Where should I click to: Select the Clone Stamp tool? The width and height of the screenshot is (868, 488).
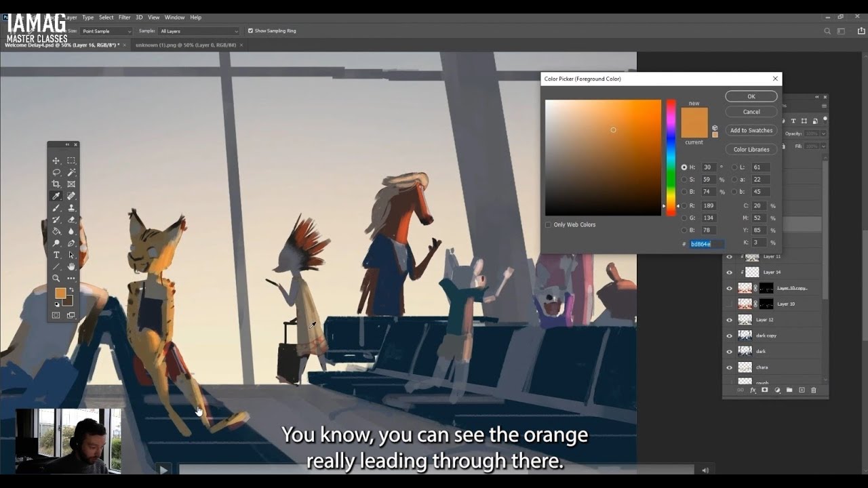[x=71, y=208]
